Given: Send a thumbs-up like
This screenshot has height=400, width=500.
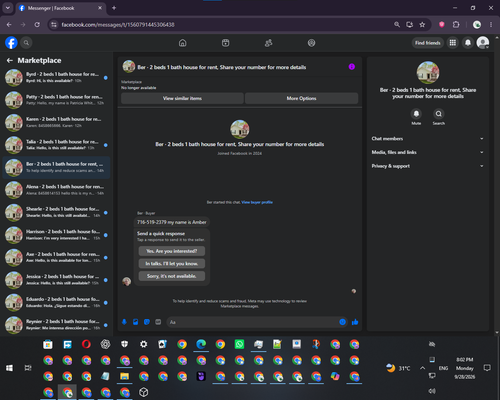Looking at the screenshot, I should 355,322.
